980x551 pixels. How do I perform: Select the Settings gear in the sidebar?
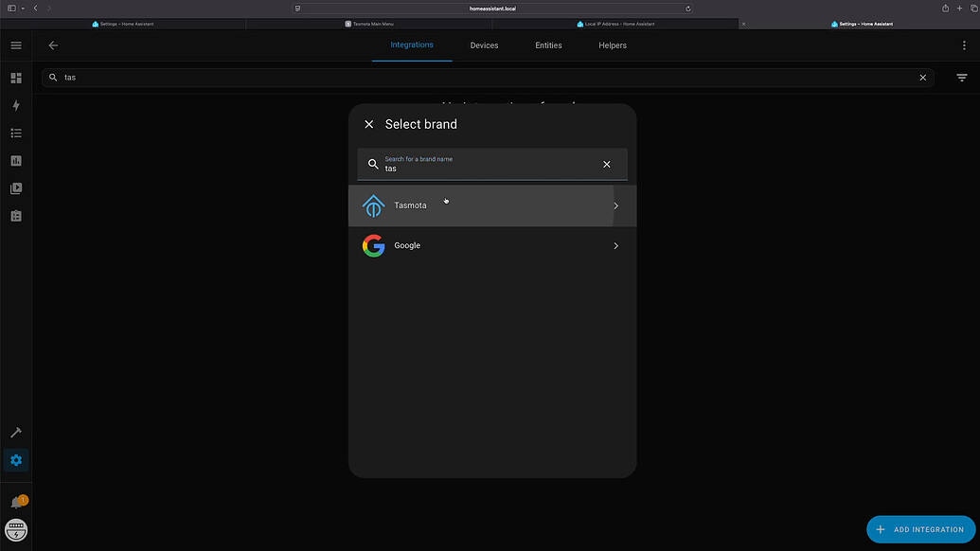click(15, 460)
